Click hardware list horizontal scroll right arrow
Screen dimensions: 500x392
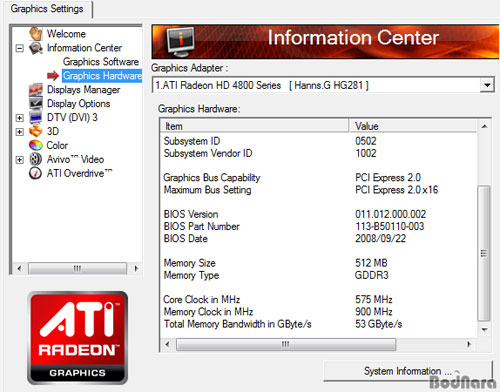(x=469, y=344)
